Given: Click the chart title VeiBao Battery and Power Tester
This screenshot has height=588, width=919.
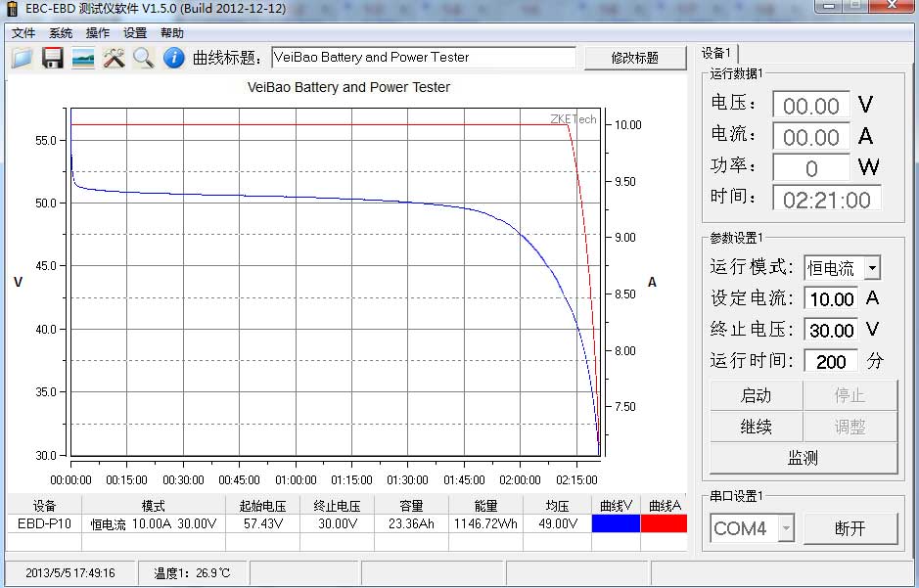Looking at the screenshot, I should [348, 87].
